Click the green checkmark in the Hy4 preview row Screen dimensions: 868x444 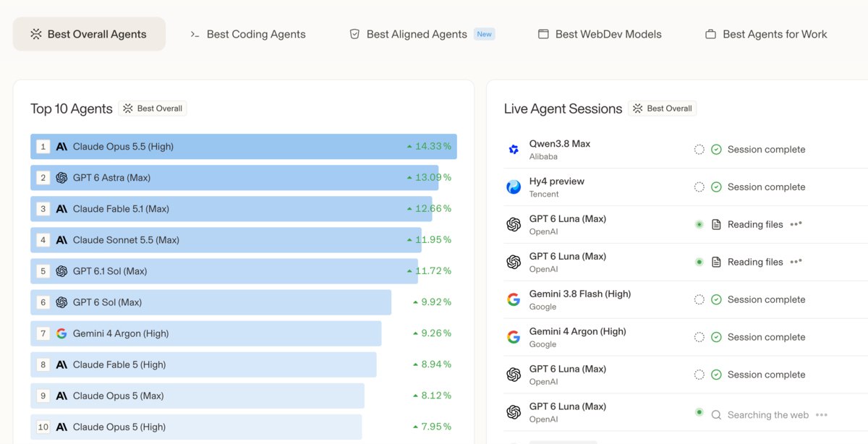tap(716, 187)
